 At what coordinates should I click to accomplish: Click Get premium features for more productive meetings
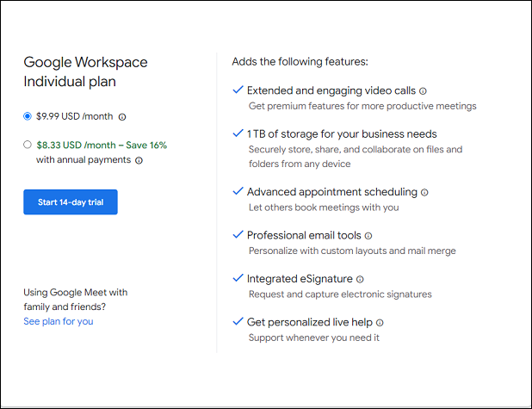(x=362, y=106)
